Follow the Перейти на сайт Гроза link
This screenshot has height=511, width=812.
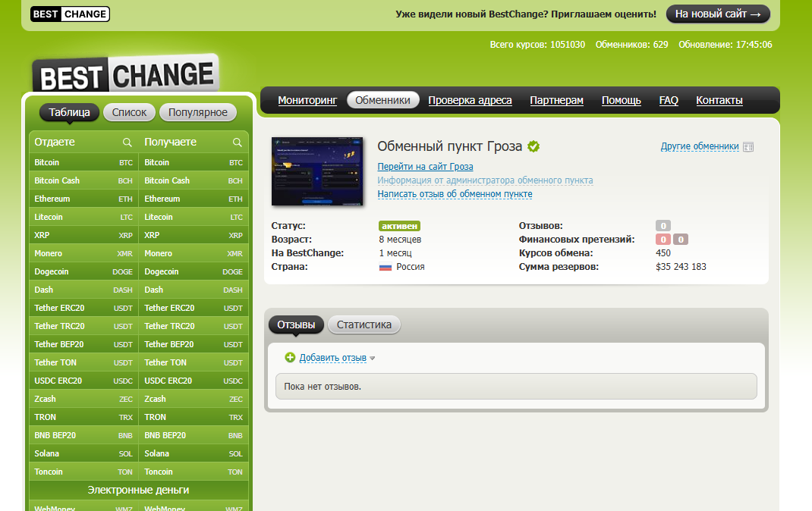click(x=425, y=167)
